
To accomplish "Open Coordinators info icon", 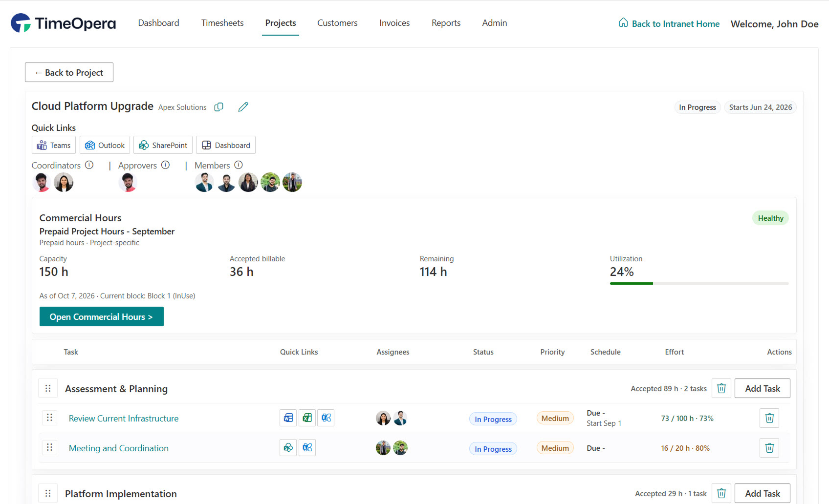I will [x=89, y=165].
